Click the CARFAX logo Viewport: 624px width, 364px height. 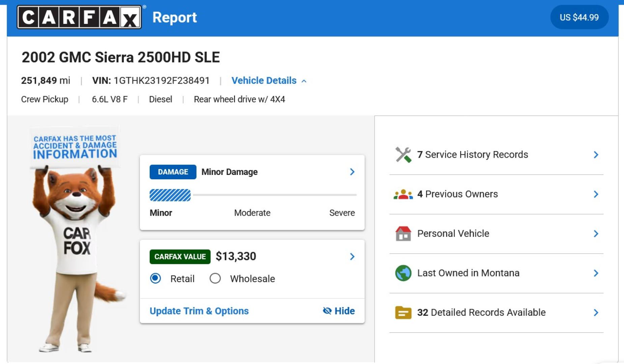[80, 17]
